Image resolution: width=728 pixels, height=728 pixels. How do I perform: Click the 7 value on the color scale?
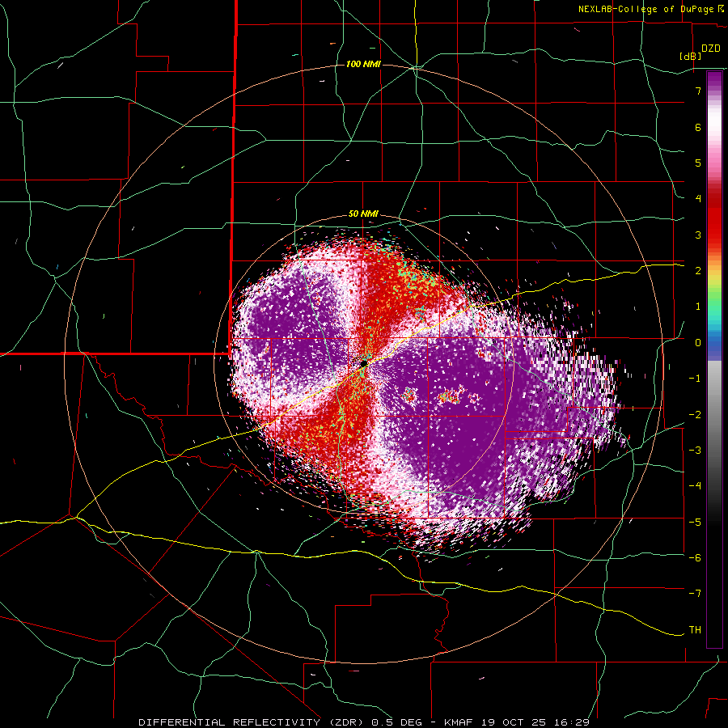(x=698, y=91)
